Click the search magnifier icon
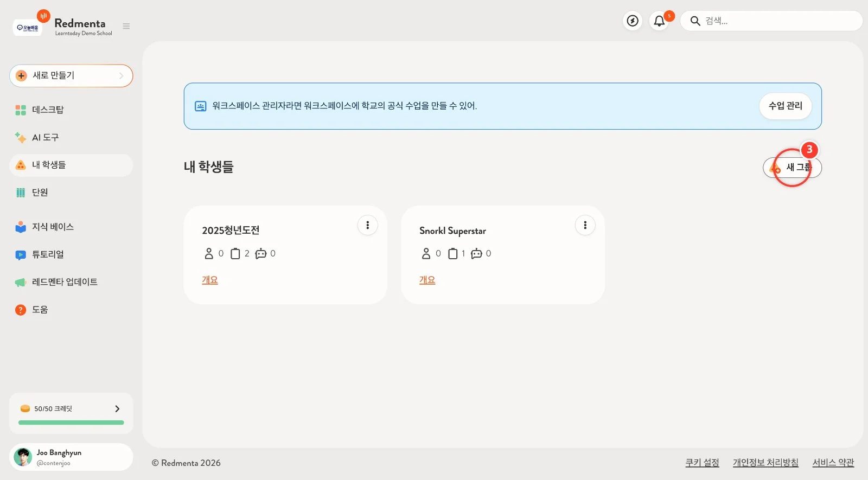Viewport: 868px width, 480px height. point(695,21)
